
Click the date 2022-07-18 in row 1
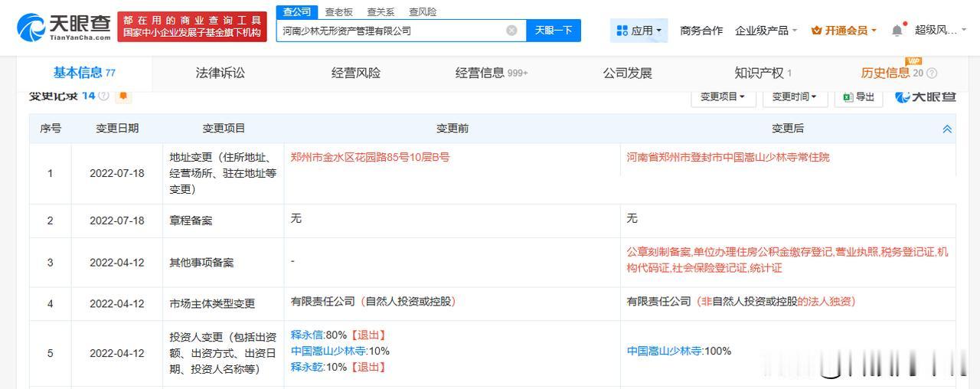point(117,173)
